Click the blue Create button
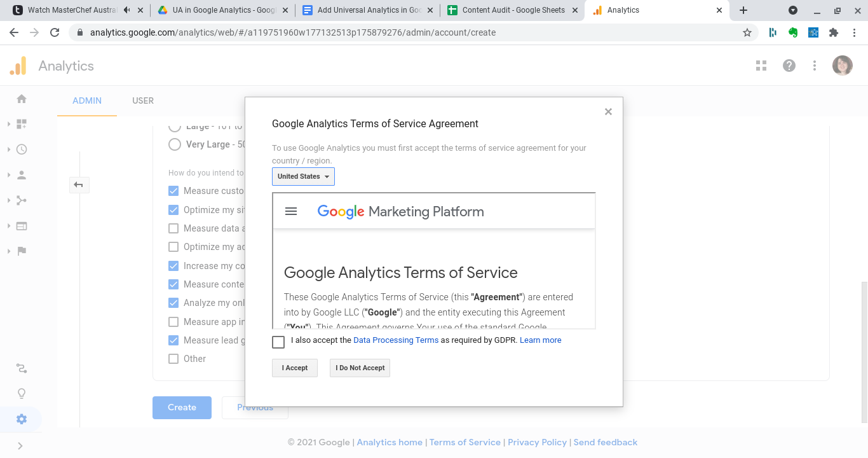 (x=182, y=407)
